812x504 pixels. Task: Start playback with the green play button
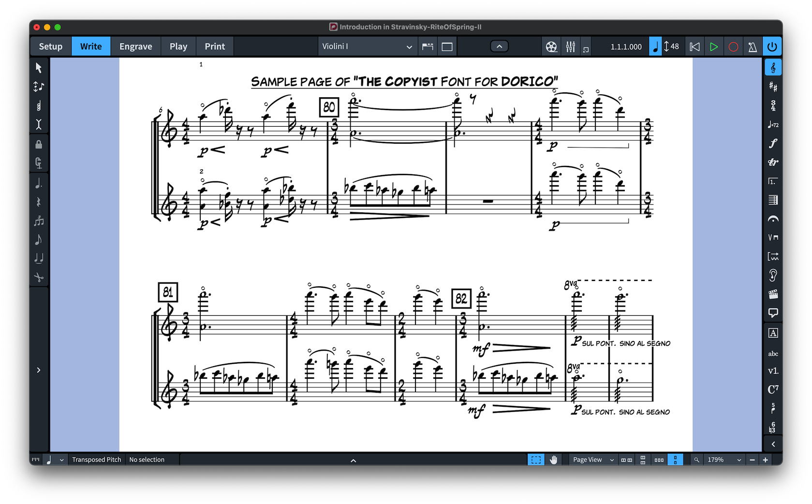714,47
